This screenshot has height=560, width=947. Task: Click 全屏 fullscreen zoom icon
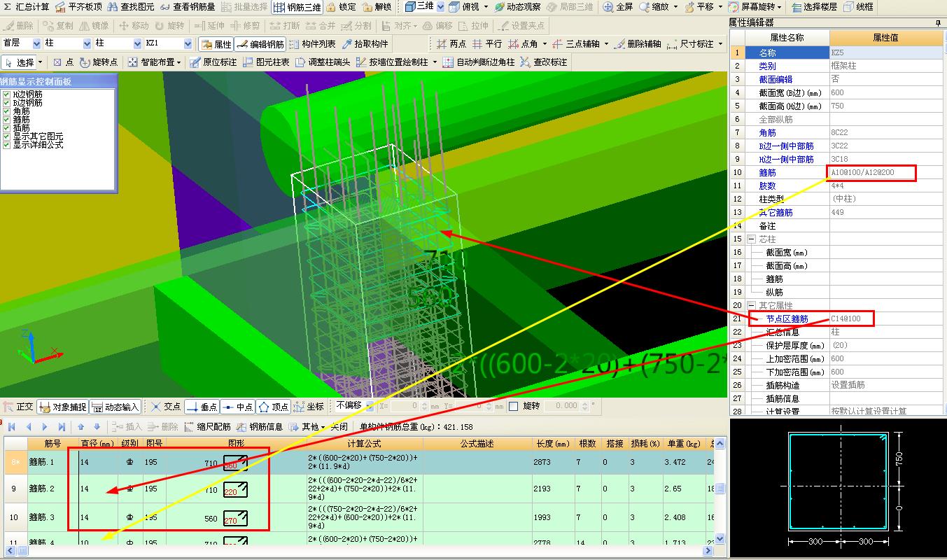618,7
